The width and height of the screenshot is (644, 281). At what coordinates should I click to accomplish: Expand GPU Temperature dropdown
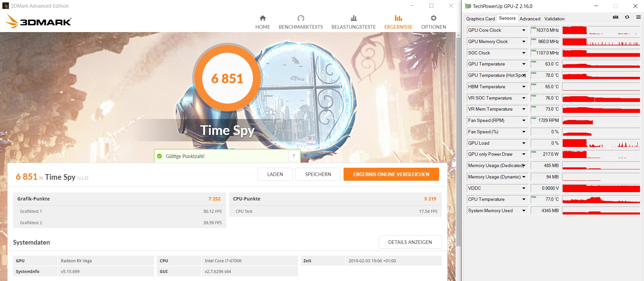524,64
